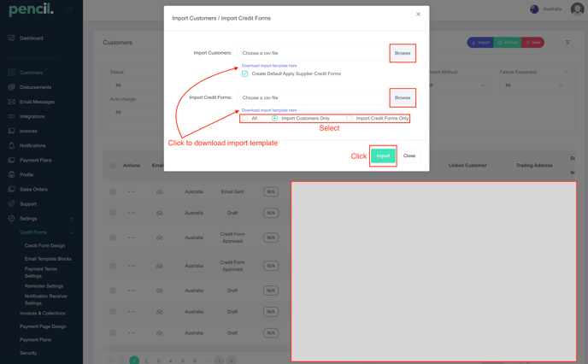This screenshot has height=364, width=588.
Task: Click the Dashboard icon in the sidebar
Action: 11,38
